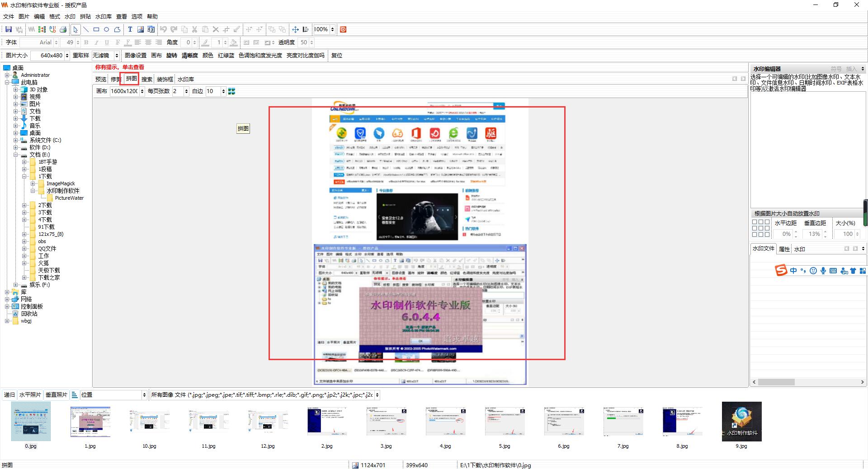The image size is (868, 469).
Task: Click the left text alignment icon
Action: click(x=138, y=42)
